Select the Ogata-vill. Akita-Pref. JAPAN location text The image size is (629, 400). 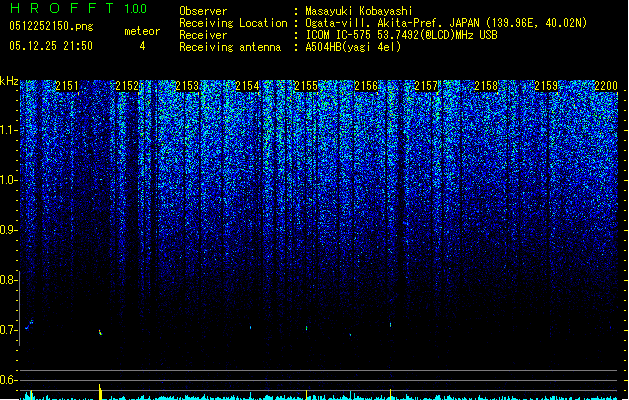(446, 23)
